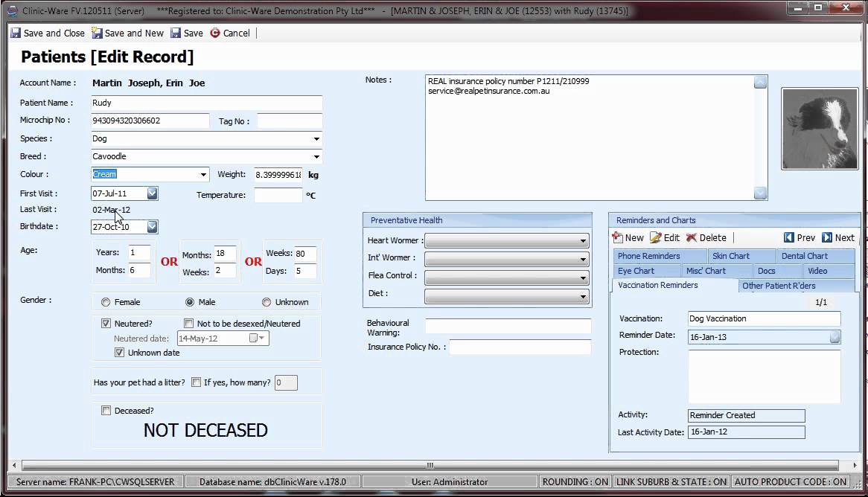Check Not to be desexed/Neutered

[189, 323]
